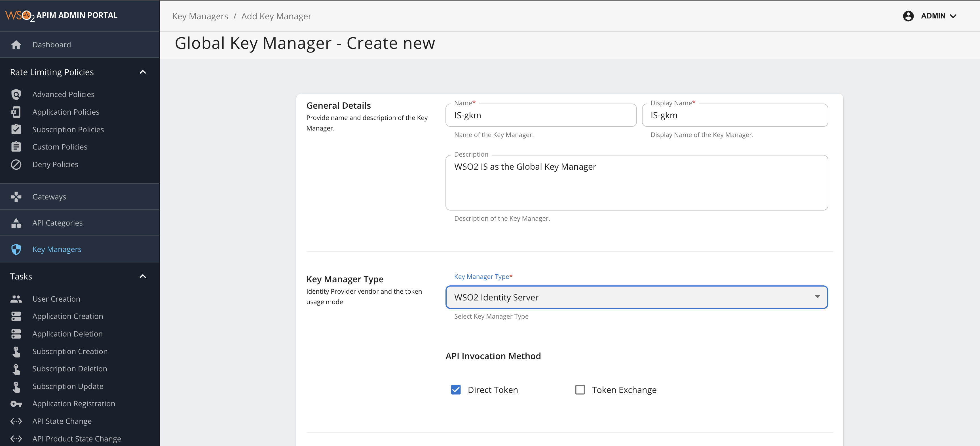Enable the Token Exchange checkbox
980x446 pixels.
coord(580,390)
